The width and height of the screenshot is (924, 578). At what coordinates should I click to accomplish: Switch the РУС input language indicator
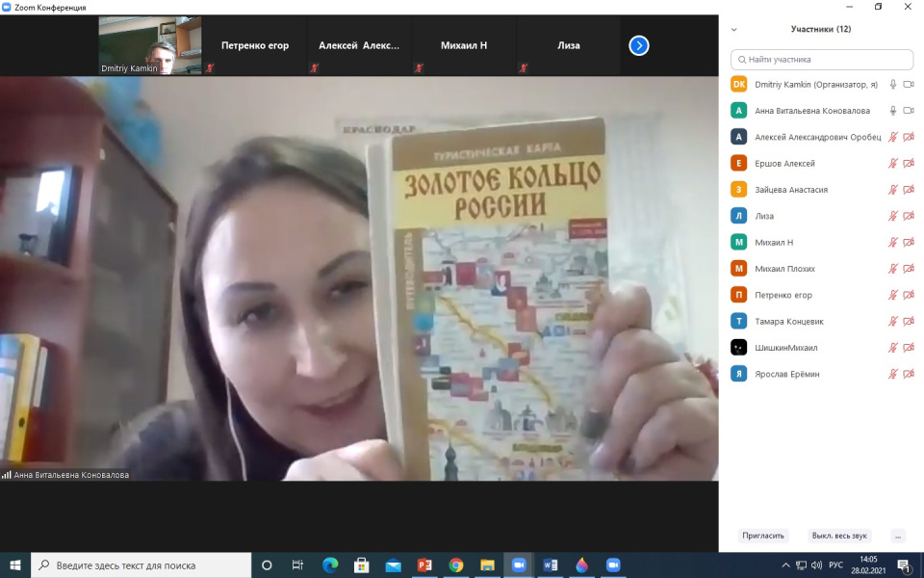(x=835, y=565)
